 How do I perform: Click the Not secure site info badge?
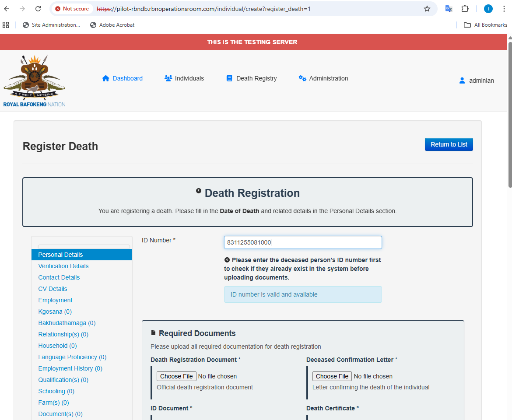72,9
